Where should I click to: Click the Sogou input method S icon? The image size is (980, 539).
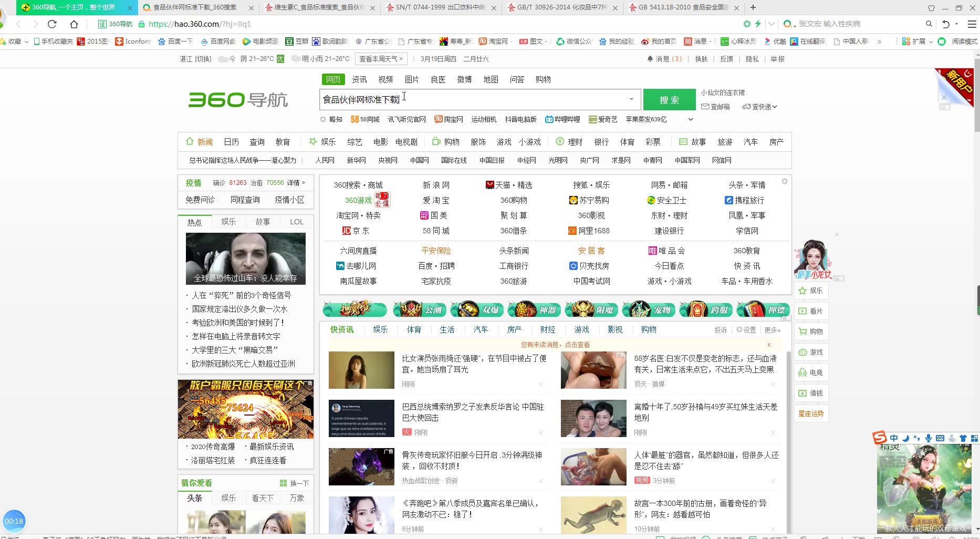(x=880, y=438)
